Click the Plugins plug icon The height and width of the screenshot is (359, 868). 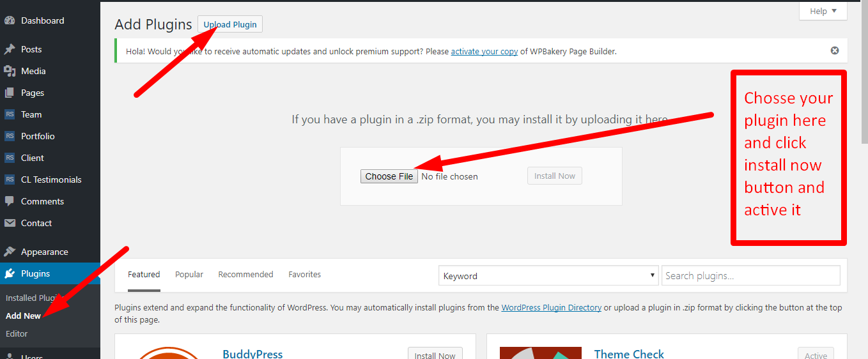click(x=10, y=273)
